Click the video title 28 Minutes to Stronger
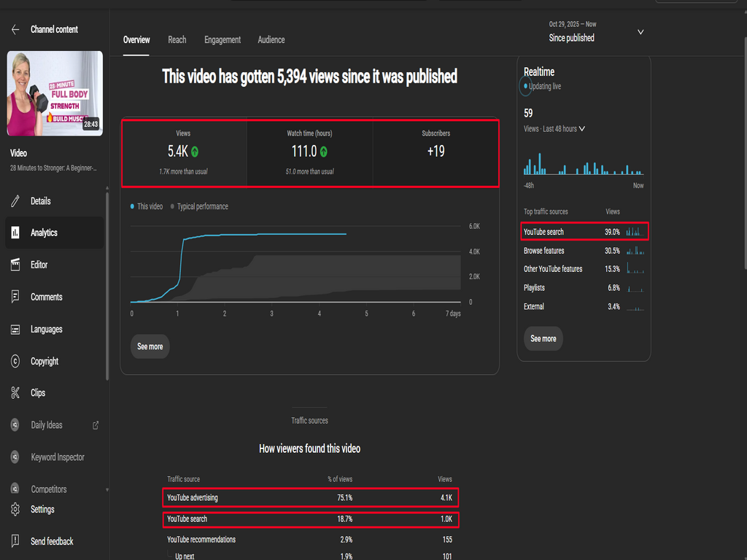The height and width of the screenshot is (560, 747). [x=53, y=168]
